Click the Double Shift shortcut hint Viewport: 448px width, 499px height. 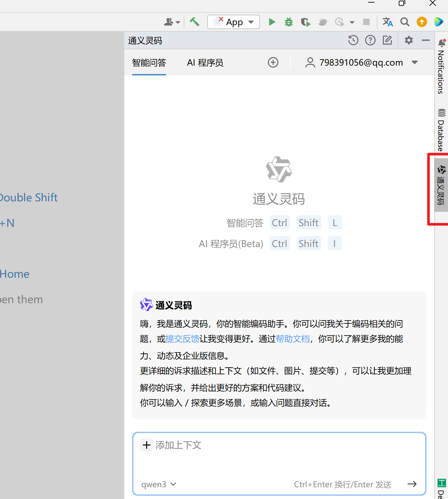[x=29, y=197]
